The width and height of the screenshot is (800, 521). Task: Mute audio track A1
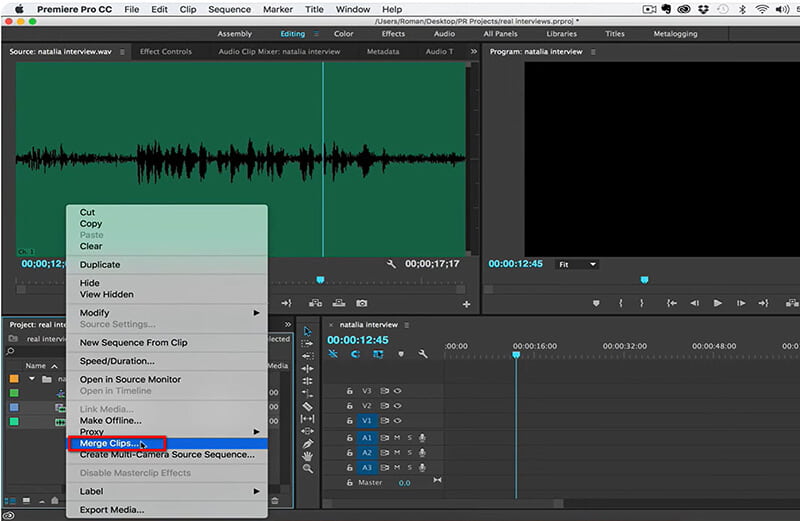tap(397, 438)
